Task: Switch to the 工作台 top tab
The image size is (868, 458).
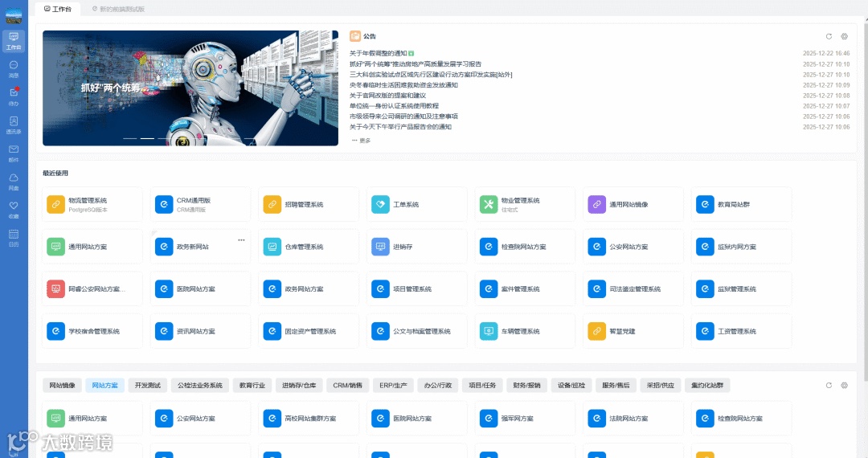Action: 58,9
